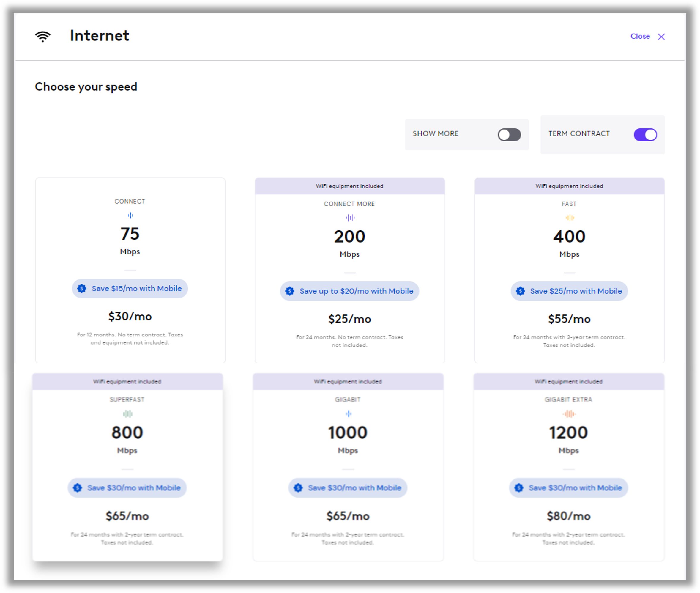
Task: Click the Close link text
Action: point(640,36)
